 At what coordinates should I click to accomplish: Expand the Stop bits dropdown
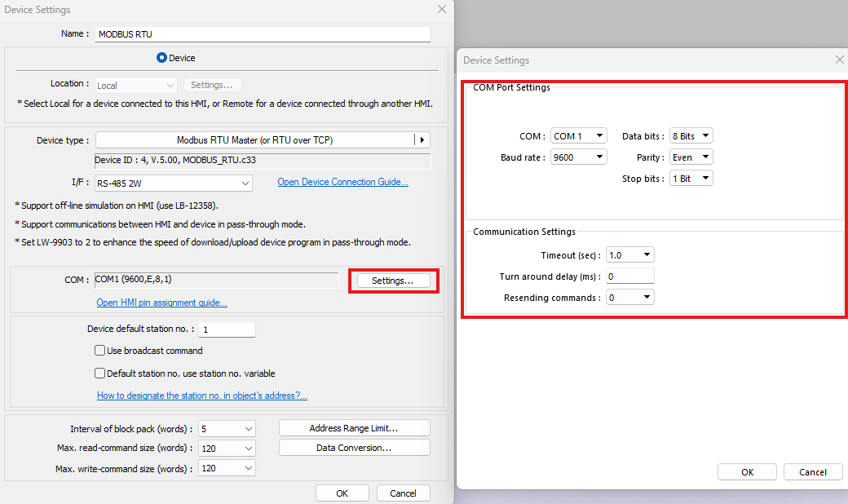click(x=691, y=179)
